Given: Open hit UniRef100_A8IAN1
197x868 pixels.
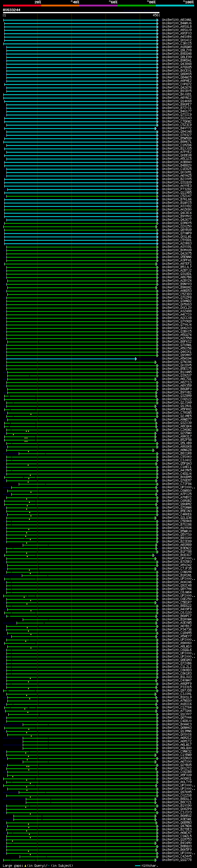Looking at the screenshot, I should (x=176, y=20).
